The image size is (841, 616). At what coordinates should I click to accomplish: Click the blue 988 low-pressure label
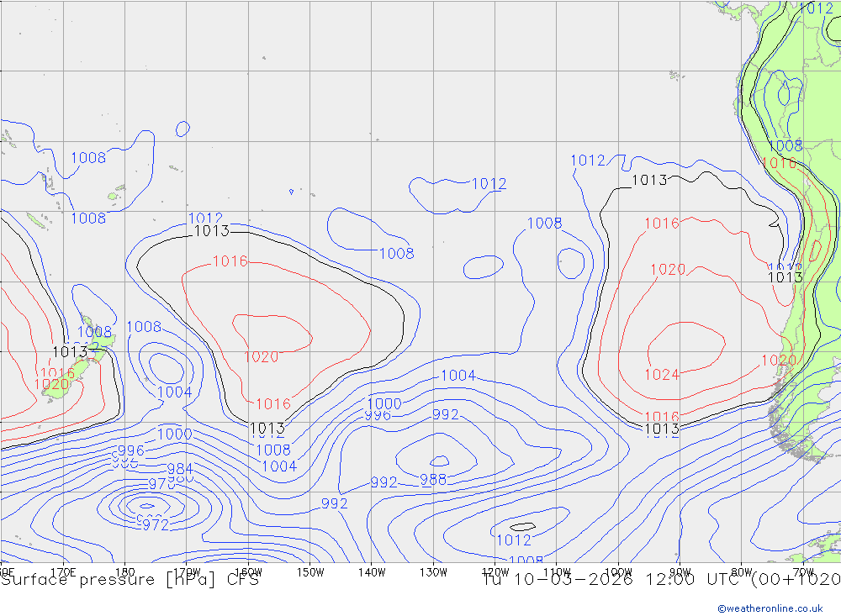(x=433, y=480)
